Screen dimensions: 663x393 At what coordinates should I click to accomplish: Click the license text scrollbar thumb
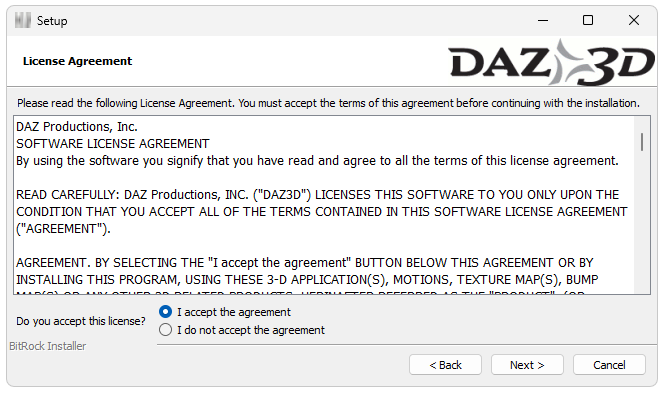point(642,142)
